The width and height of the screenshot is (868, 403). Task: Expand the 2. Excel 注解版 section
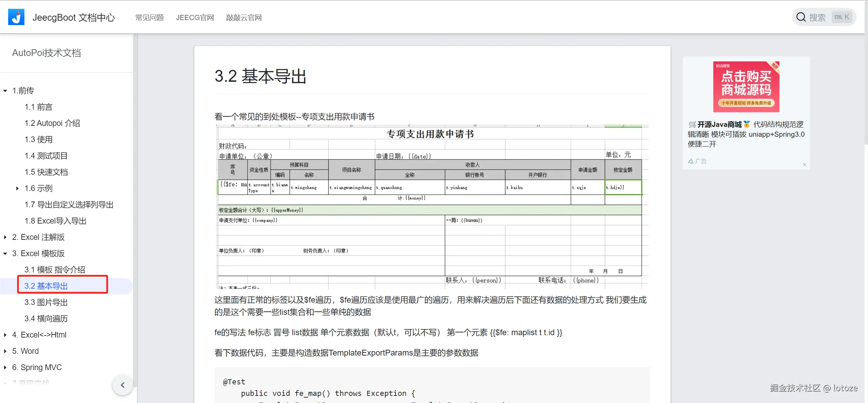(5, 237)
